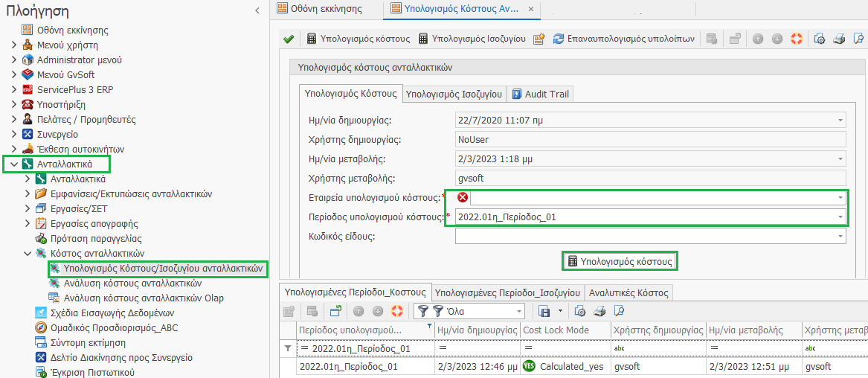Click Κωδικός είδους input field

pyautogui.click(x=651, y=237)
